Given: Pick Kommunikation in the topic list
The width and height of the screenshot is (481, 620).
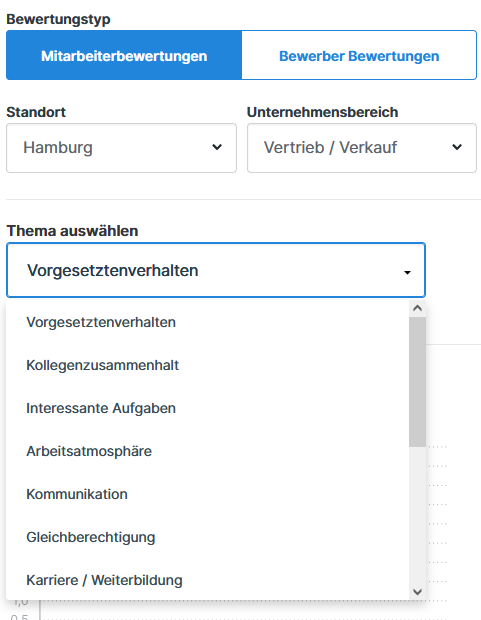Looking at the screenshot, I should point(208,494).
